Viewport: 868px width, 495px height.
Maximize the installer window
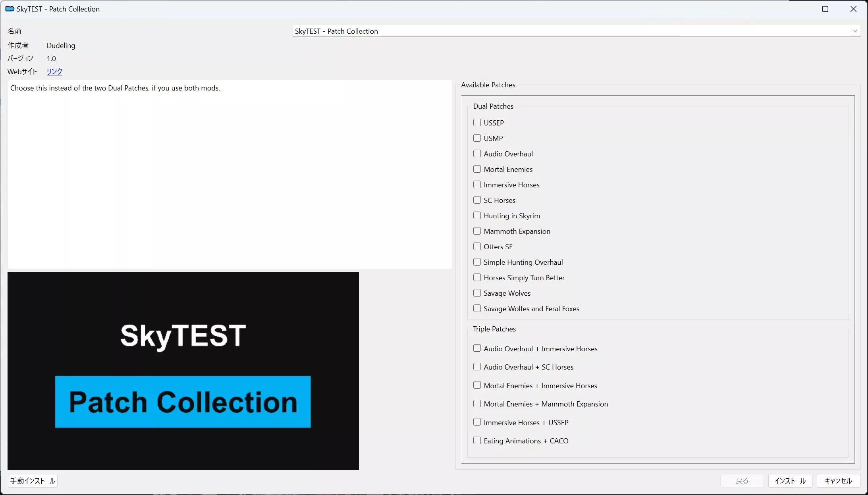pos(825,9)
